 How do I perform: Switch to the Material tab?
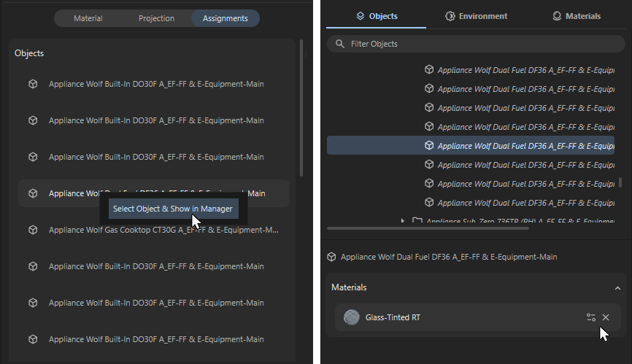[88, 18]
